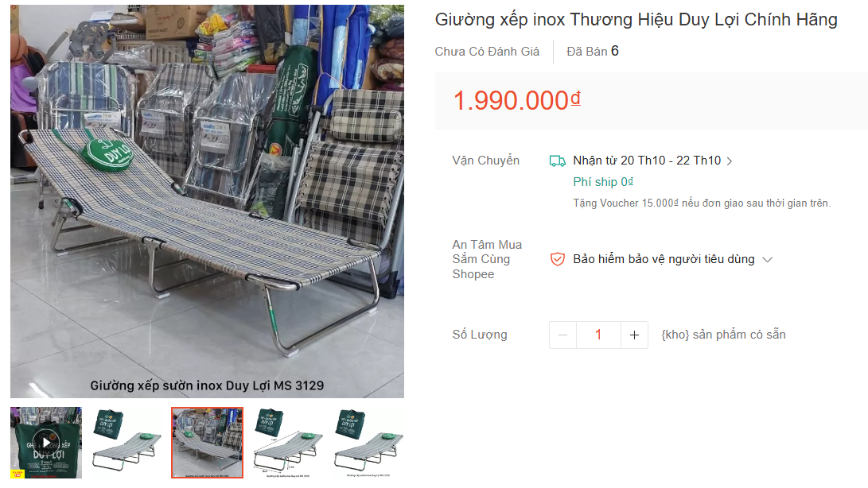Decrease quantity with the minus button
The width and height of the screenshot is (868, 488).
tap(563, 335)
